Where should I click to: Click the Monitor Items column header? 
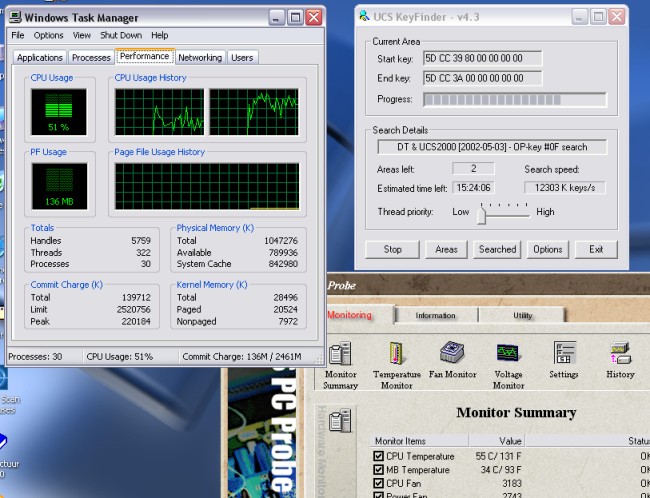pos(420,441)
